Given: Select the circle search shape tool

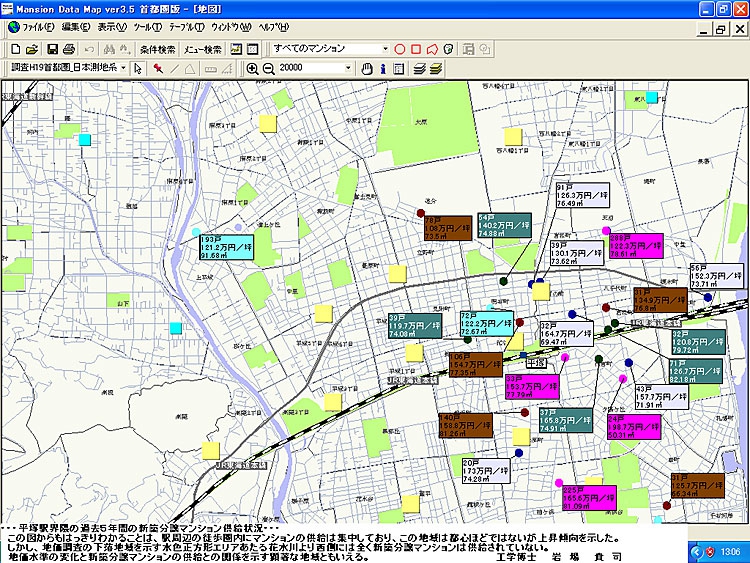Looking at the screenshot, I should coord(400,49).
